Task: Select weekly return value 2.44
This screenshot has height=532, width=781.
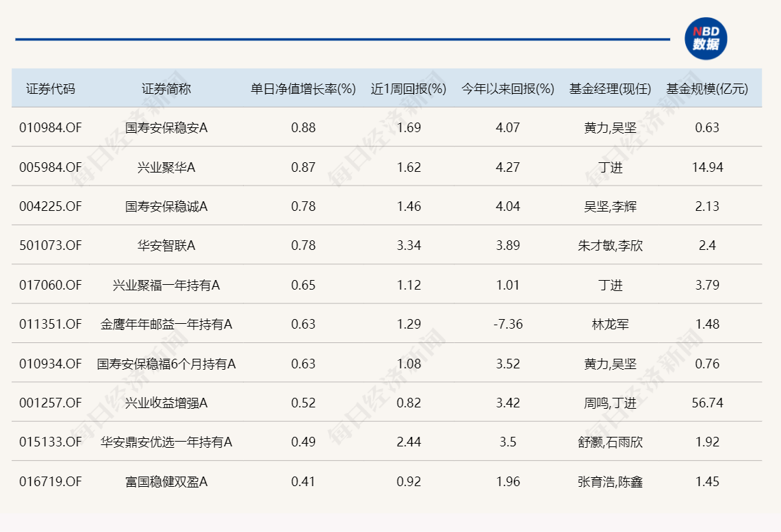Action: point(409,442)
